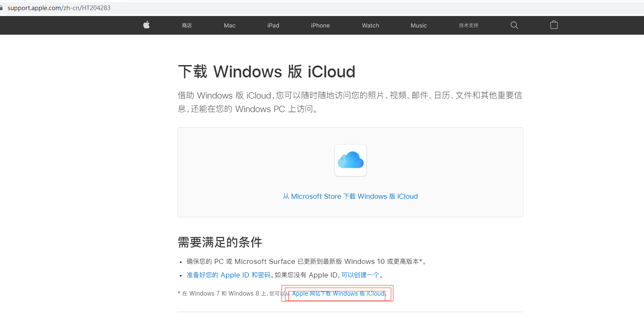
Task: Open the shopping bag icon
Action: pyautogui.click(x=554, y=25)
